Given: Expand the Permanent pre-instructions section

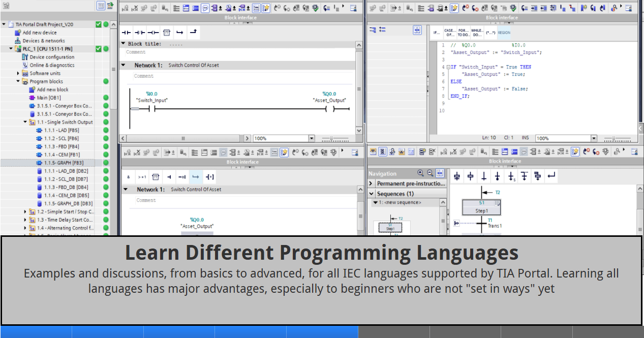Looking at the screenshot, I should coord(371,183).
